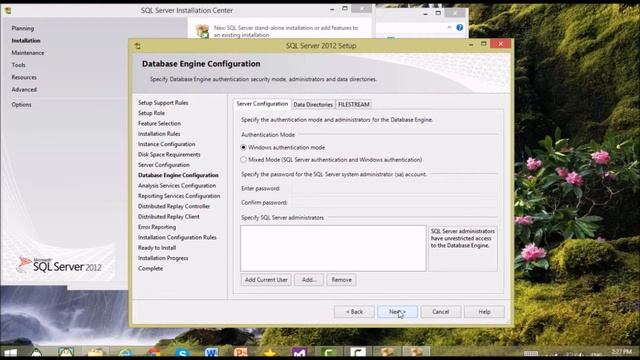The image size is (640, 360).
Task: Click New SQL Server stand-alone installation link
Action: [286, 31]
